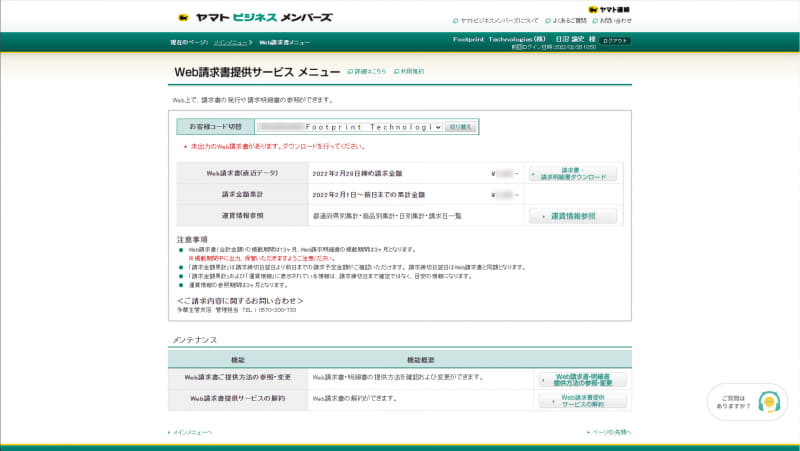Follow the ページの先頭へ link

coord(609,432)
